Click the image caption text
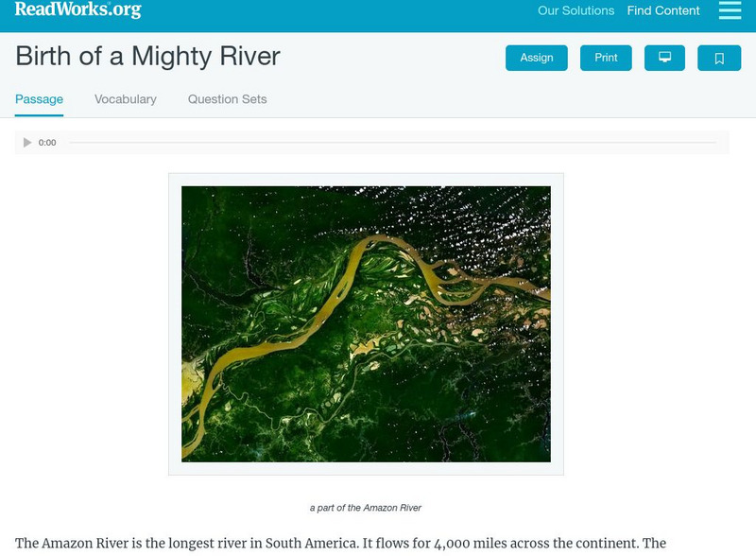The image size is (756, 556). pos(366,508)
